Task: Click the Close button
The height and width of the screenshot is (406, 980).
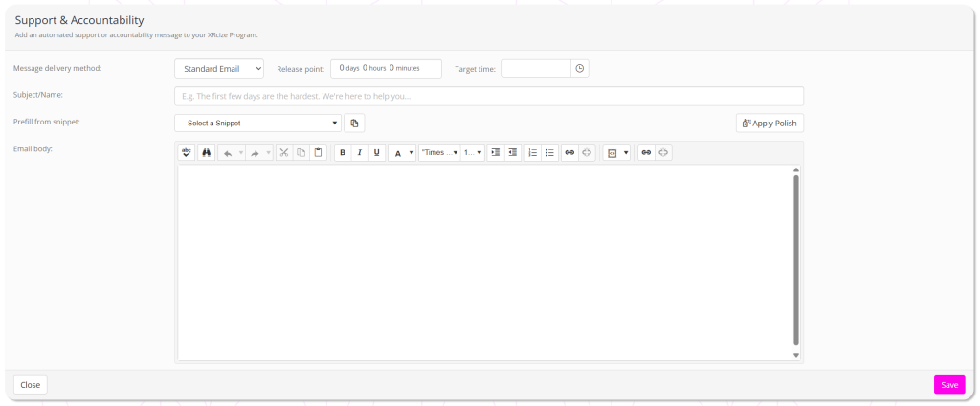Action: click(x=30, y=384)
